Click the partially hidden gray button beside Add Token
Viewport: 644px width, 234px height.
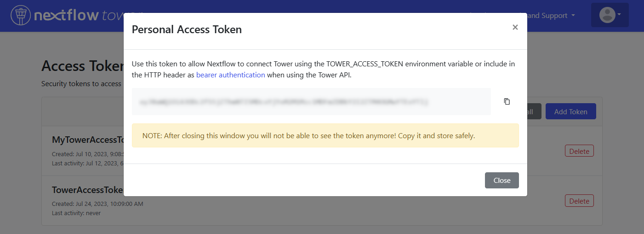pyautogui.click(x=534, y=111)
